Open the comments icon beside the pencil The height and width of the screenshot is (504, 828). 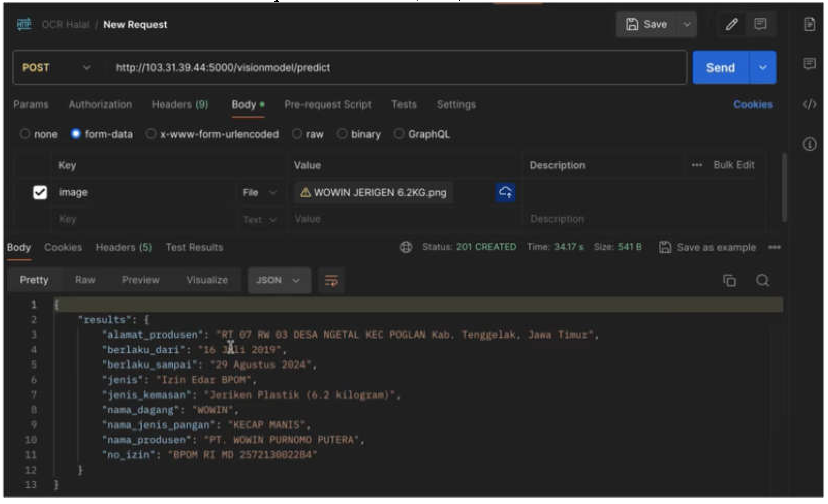760,24
